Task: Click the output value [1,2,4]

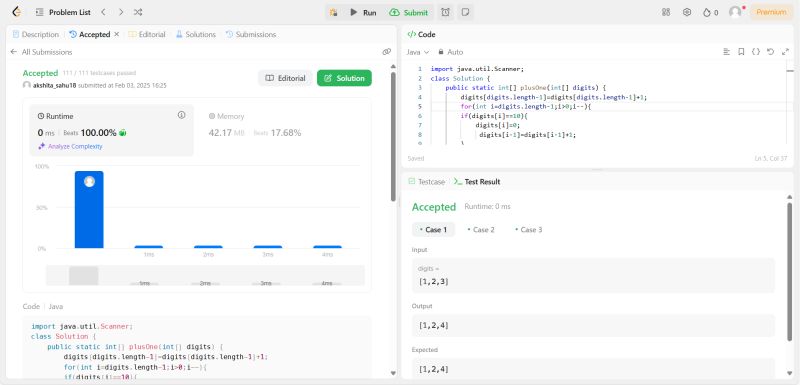Action: (x=434, y=325)
